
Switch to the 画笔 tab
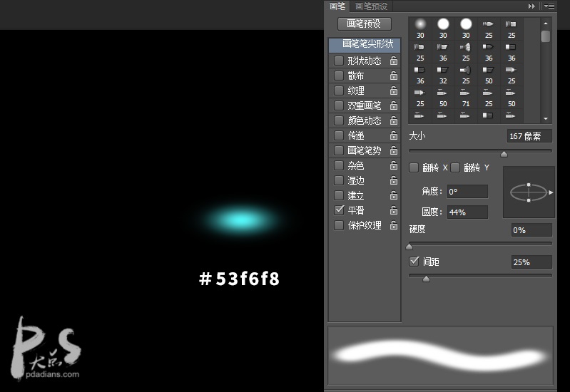click(x=337, y=6)
